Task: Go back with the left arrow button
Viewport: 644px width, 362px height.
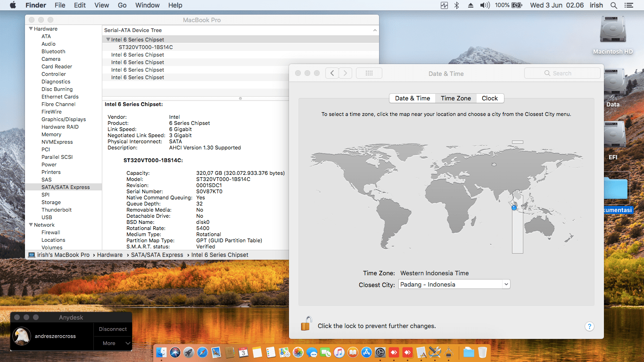Action: [332, 73]
